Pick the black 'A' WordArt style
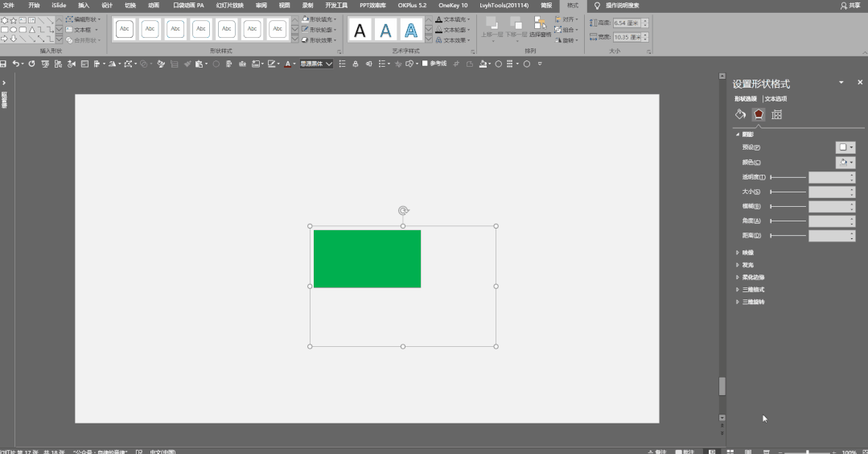Image resolution: width=868 pixels, height=454 pixels. (x=360, y=31)
